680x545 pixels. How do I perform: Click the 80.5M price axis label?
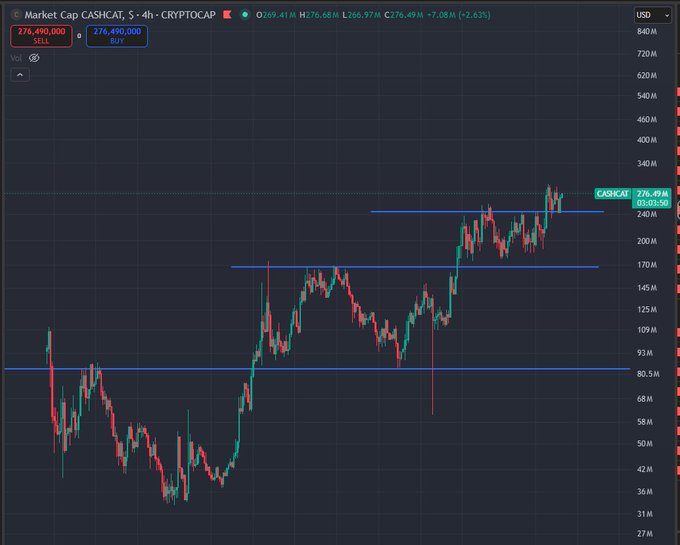point(648,374)
